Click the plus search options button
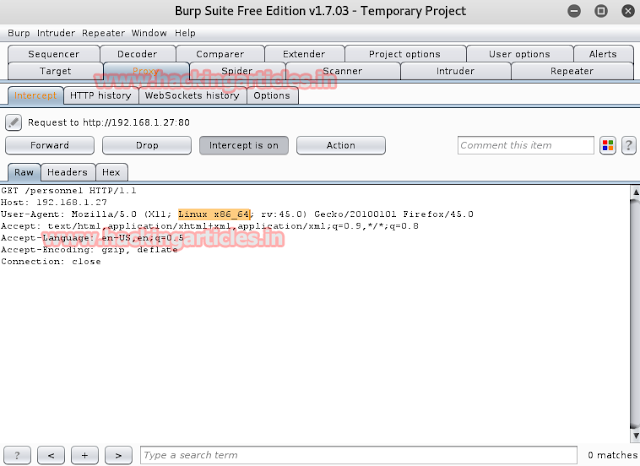Viewport: 640px width, 466px height. tap(84, 455)
